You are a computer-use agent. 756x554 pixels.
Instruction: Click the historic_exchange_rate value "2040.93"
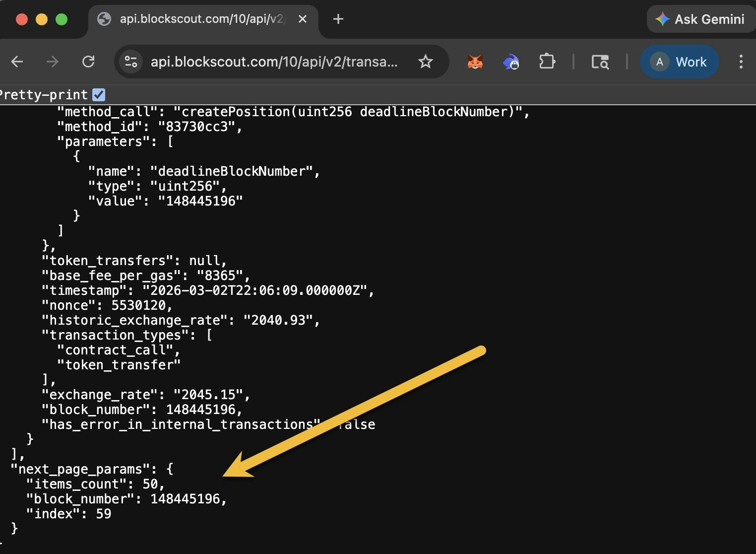pyautogui.click(x=278, y=320)
